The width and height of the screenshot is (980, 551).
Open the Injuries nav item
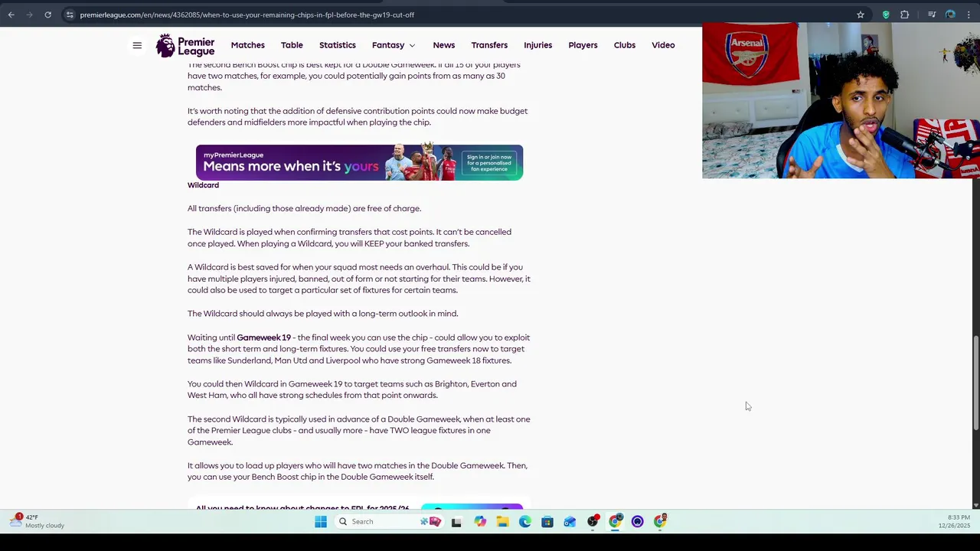click(x=538, y=45)
